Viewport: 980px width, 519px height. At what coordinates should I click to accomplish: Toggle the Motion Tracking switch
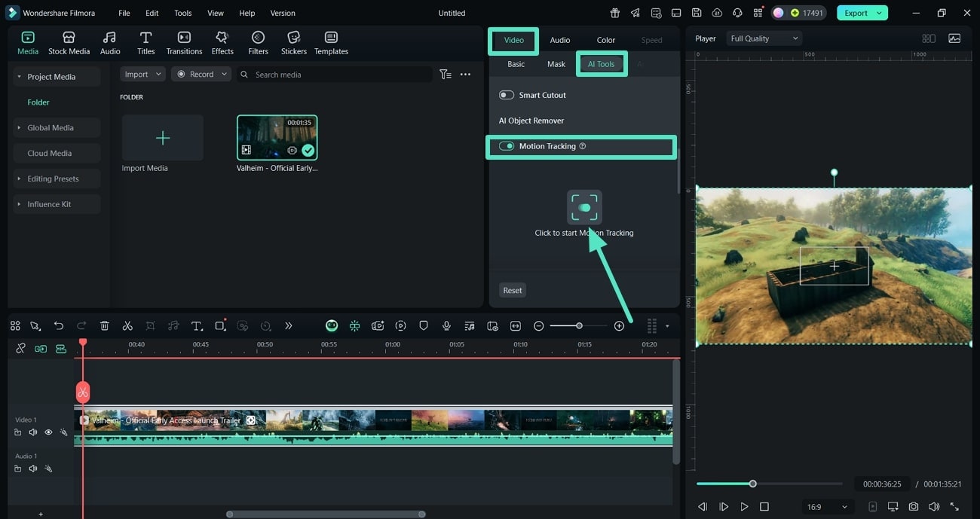(507, 146)
